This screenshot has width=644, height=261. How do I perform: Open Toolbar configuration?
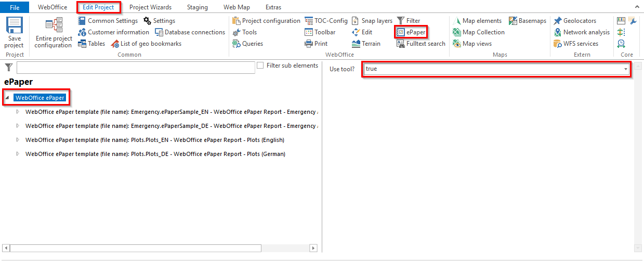pyautogui.click(x=320, y=32)
